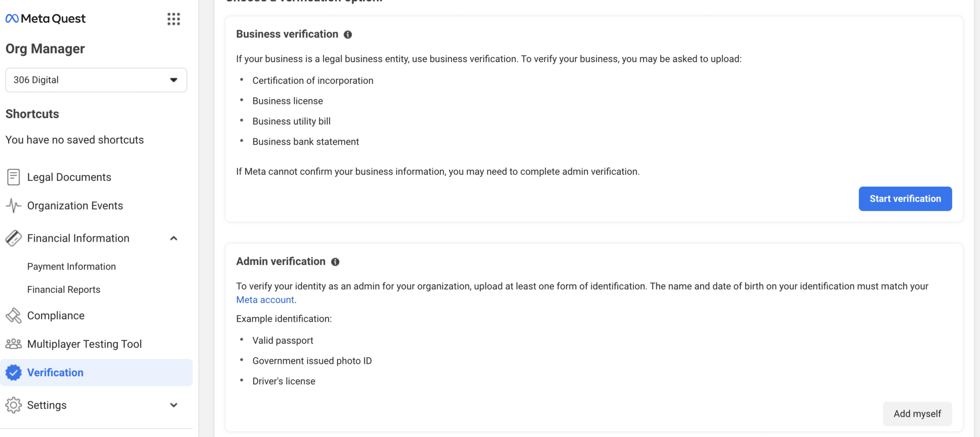The image size is (980, 437).
Task: Collapse the Financial Information section
Action: [x=174, y=238]
